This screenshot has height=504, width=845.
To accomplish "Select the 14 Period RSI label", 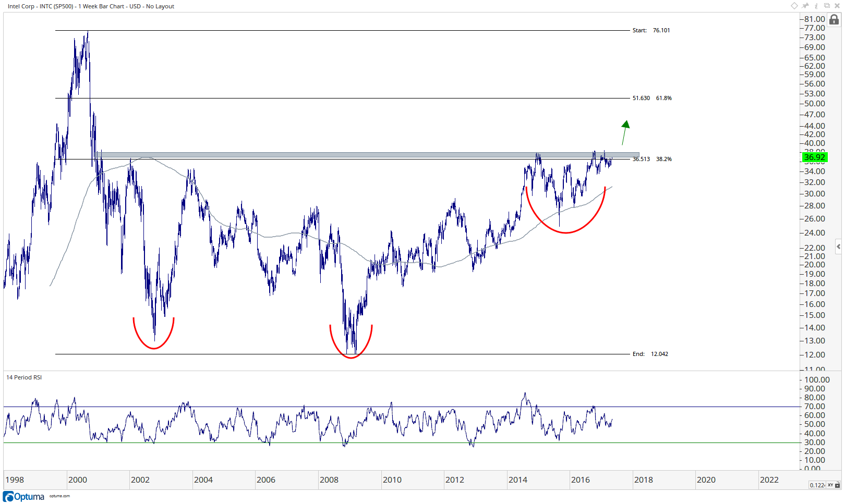I will (x=24, y=377).
